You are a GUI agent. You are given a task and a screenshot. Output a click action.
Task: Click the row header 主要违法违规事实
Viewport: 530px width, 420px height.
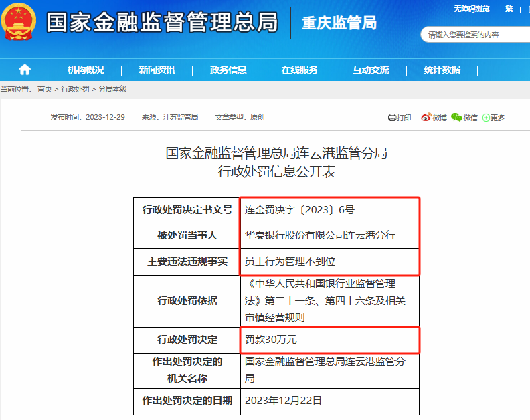(187, 261)
